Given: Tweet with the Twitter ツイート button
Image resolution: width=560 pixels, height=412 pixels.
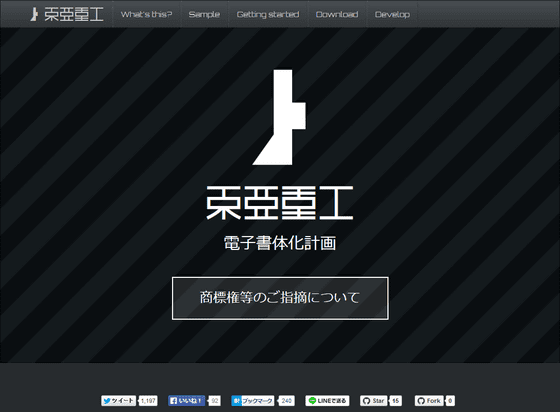Looking at the screenshot, I should tap(119, 401).
